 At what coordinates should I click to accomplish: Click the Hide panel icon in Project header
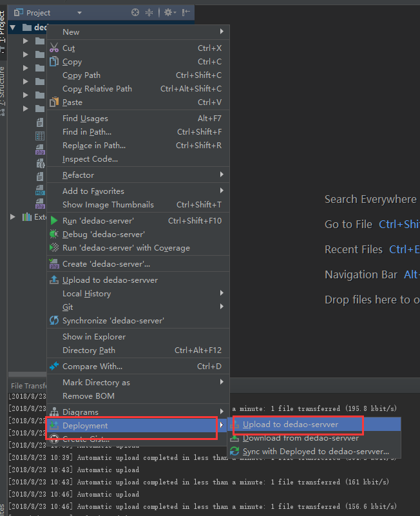pyautogui.click(x=186, y=12)
